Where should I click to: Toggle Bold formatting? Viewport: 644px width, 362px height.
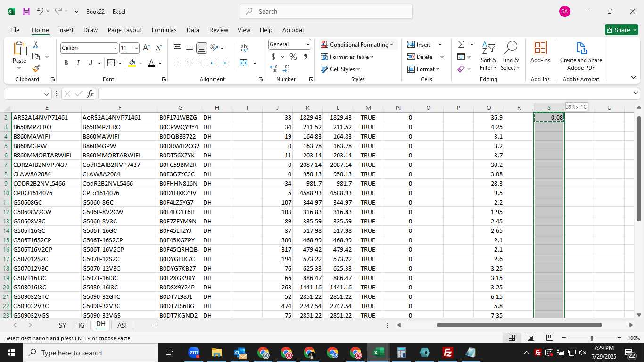coord(66,63)
